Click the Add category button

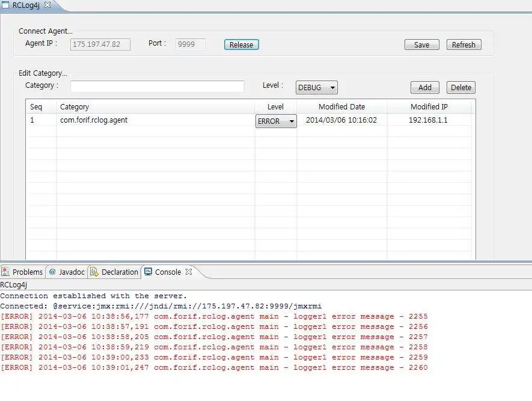pyautogui.click(x=425, y=88)
